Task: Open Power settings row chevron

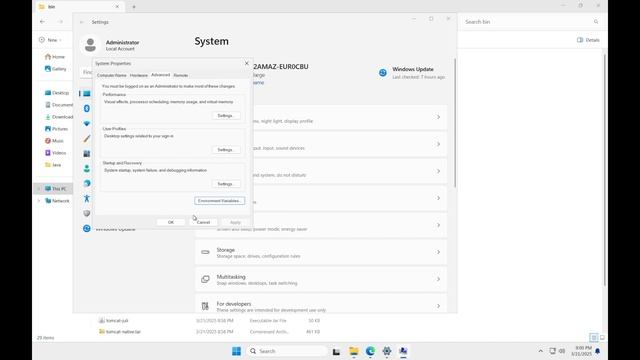Action: coord(438,225)
